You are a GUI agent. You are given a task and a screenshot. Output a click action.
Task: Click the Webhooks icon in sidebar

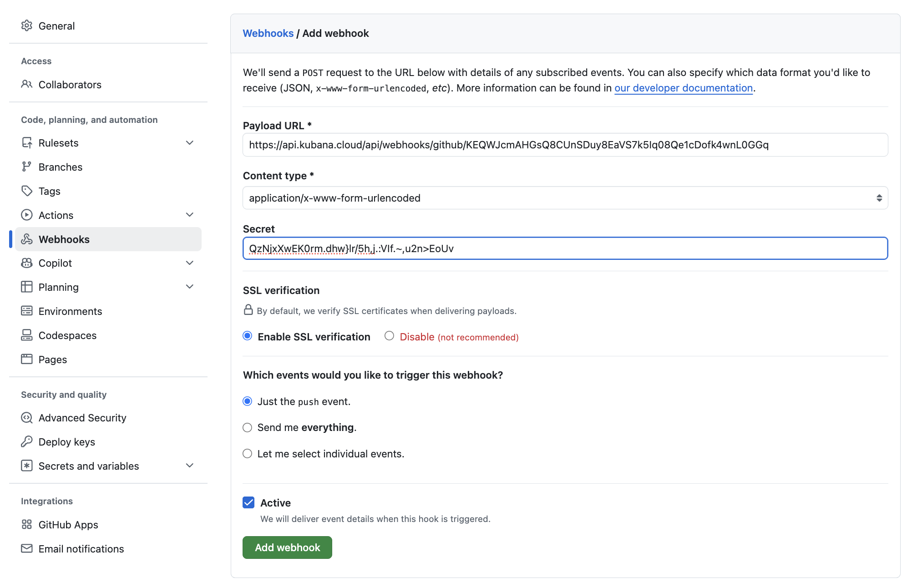27,239
